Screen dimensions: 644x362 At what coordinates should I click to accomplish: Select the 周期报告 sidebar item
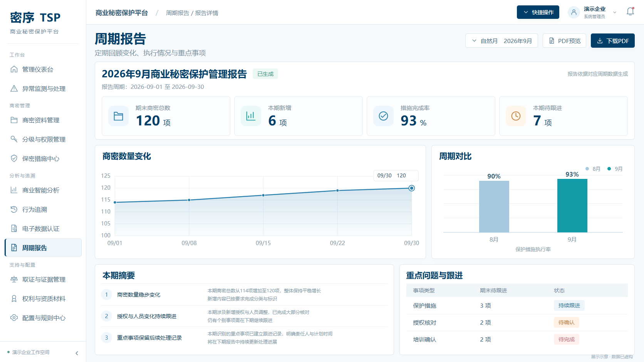[43, 248]
